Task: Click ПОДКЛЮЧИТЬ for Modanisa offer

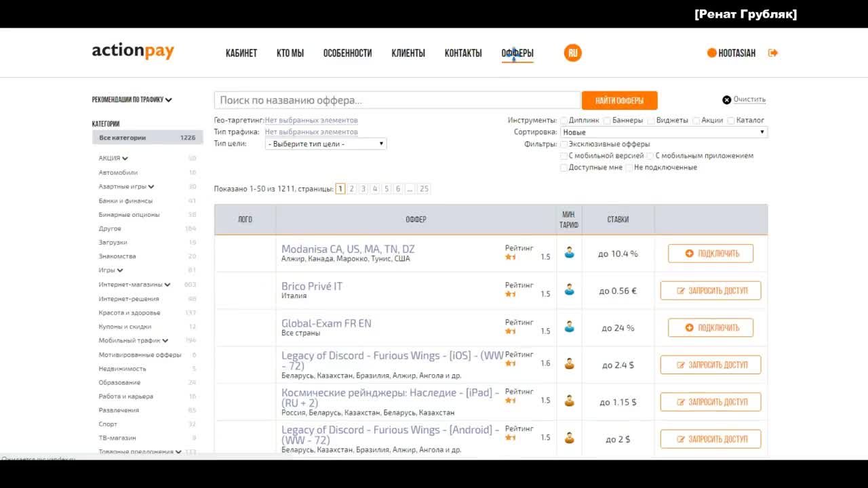Action: (x=711, y=253)
